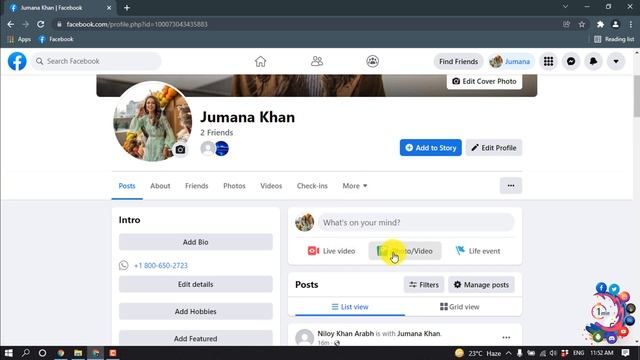This screenshot has height=360, width=640.
Task: Open the Notifications bell icon
Action: (x=593, y=61)
